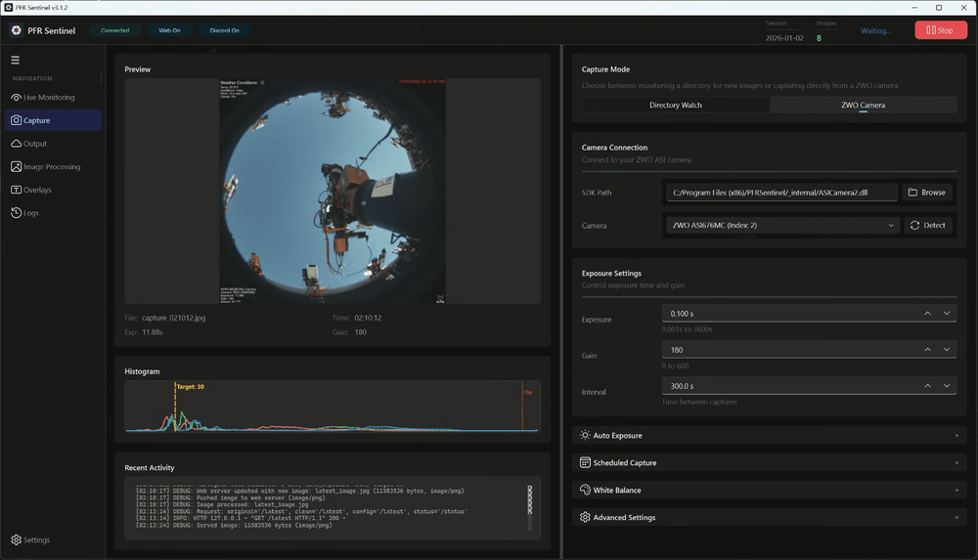Image resolution: width=978 pixels, height=560 pixels.
Task: Open the Overlays text-box icon
Action: 17,190
